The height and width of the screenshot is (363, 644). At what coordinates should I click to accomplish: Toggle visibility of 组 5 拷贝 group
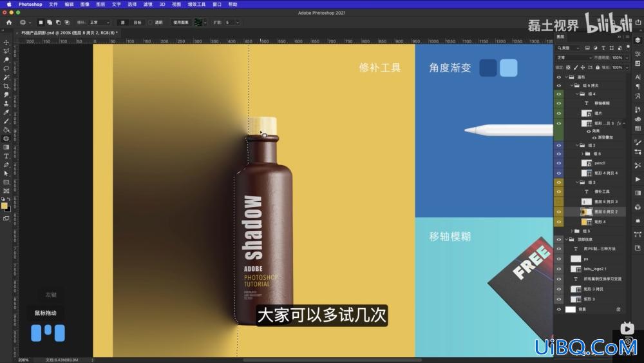558,86
